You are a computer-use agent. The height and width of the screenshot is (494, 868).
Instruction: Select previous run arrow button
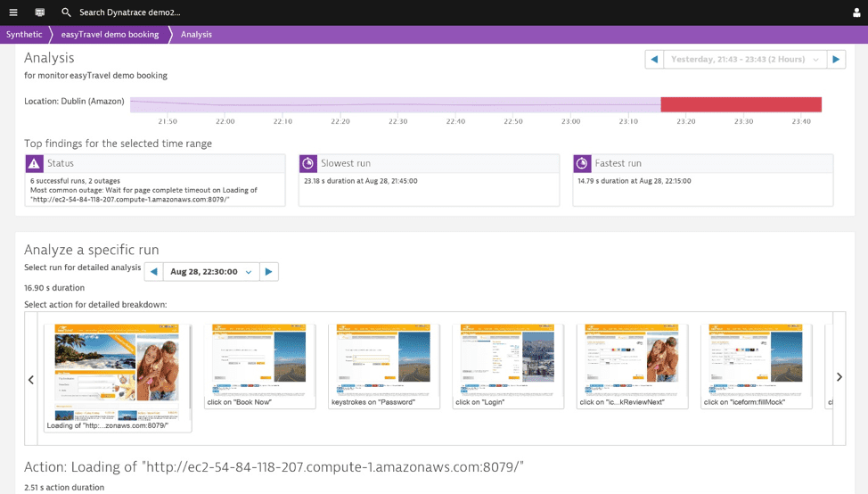coord(154,272)
